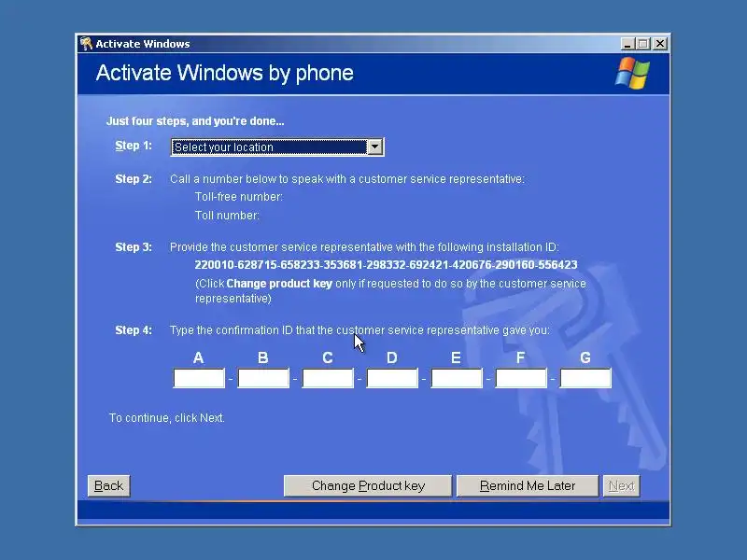This screenshot has width=747, height=560.
Task: Click the confirmation ID field C
Action: tap(328, 378)
